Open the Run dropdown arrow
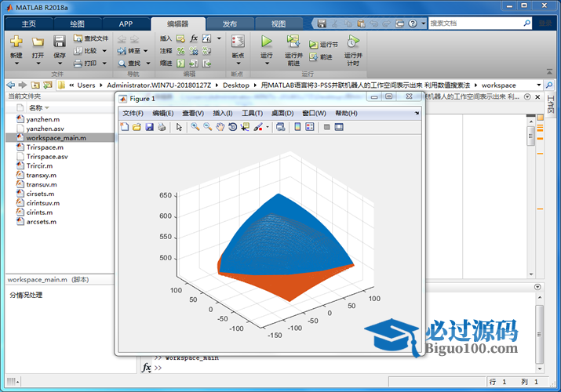The image size is (561, 392). click(x=267, y=64)
